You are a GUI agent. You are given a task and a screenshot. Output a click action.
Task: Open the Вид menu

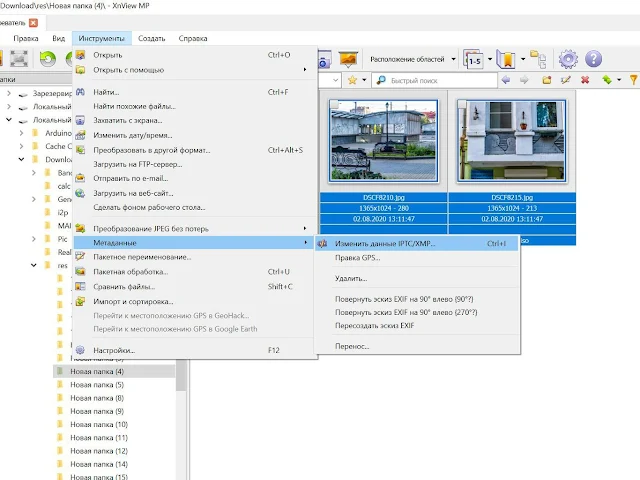tap(58, 38)
